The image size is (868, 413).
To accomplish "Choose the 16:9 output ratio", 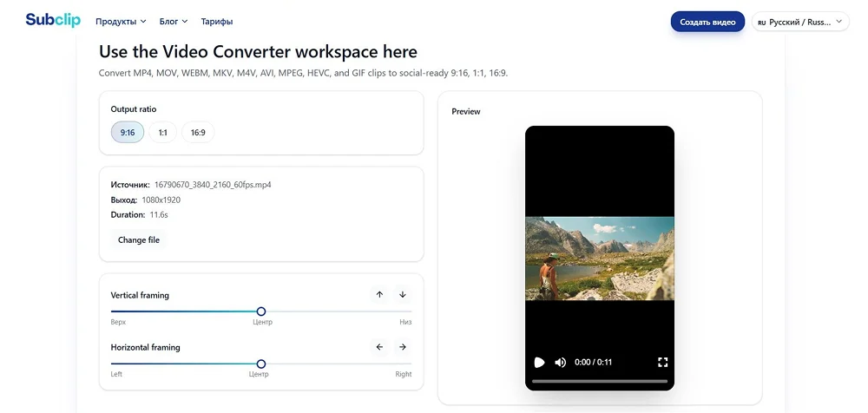I will [x=198, y=132].
